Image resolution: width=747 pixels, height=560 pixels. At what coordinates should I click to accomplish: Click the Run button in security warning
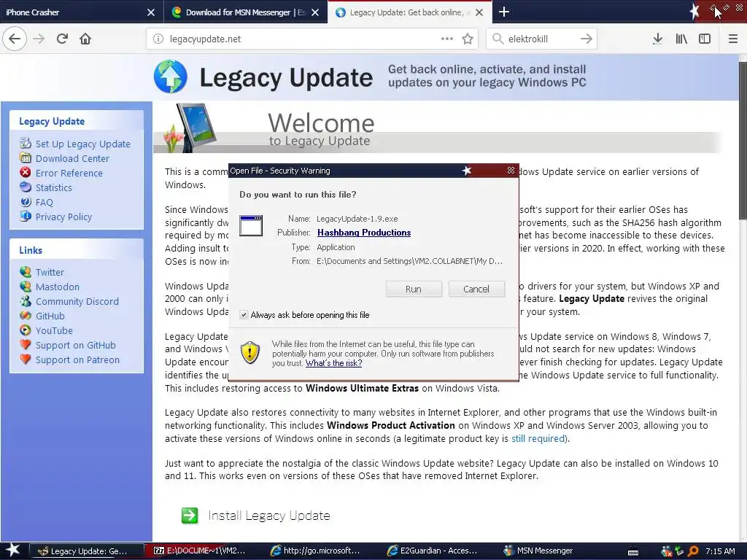[414, 289]
